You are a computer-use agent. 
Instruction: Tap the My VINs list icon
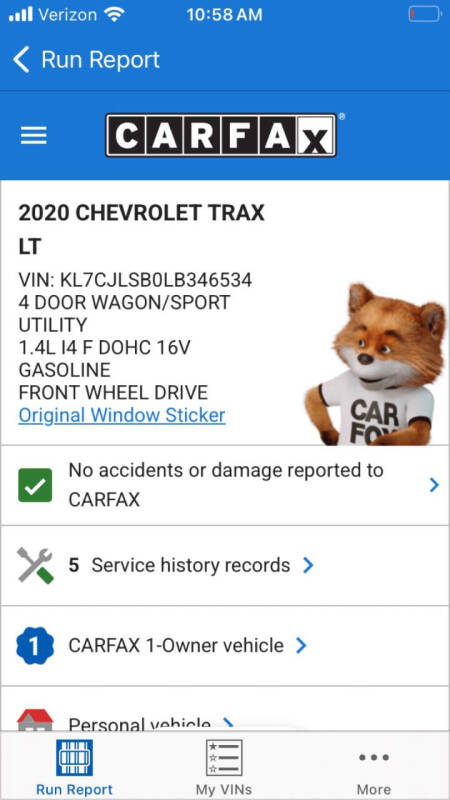pyautogui.click(x=224, y=758)
